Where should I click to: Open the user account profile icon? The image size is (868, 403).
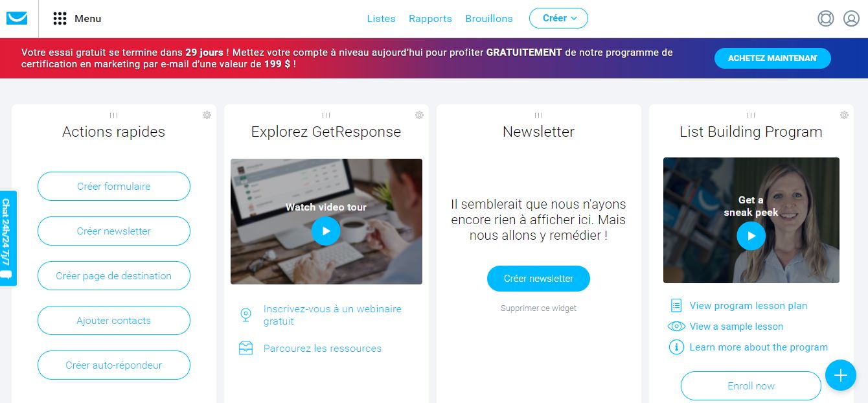pyautogui.click(x=851, y=19)
